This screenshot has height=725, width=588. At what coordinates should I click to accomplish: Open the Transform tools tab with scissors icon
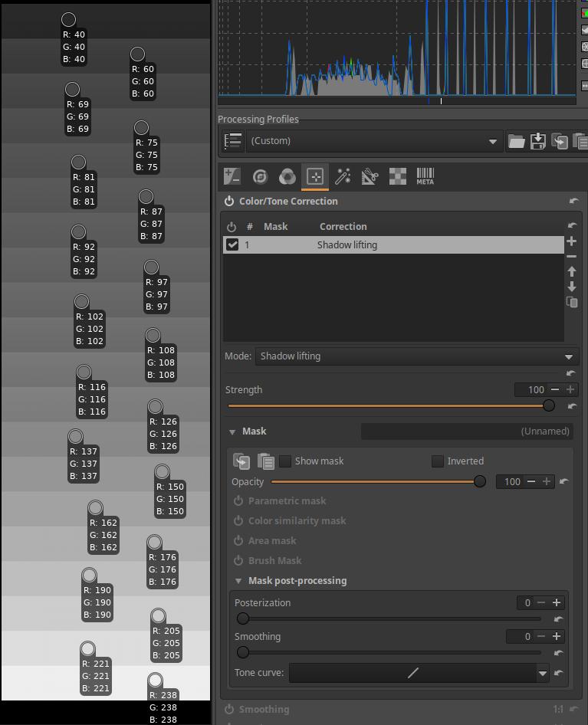pyautogui.click(x=370, y=177)
